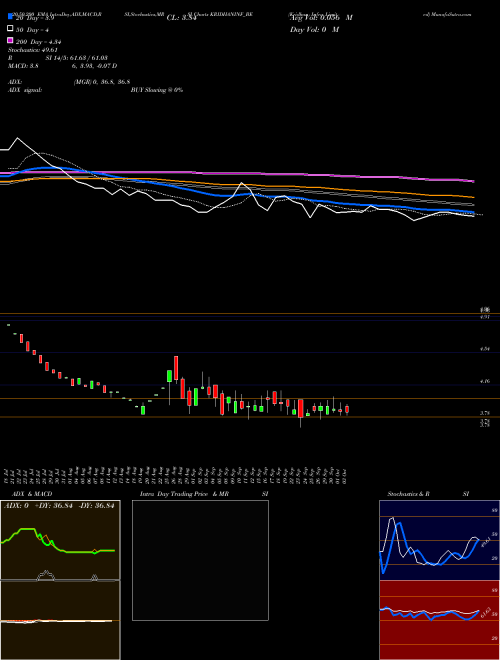Click the 'BUY Slowing @ 0%' signal text

coord(157,90)
